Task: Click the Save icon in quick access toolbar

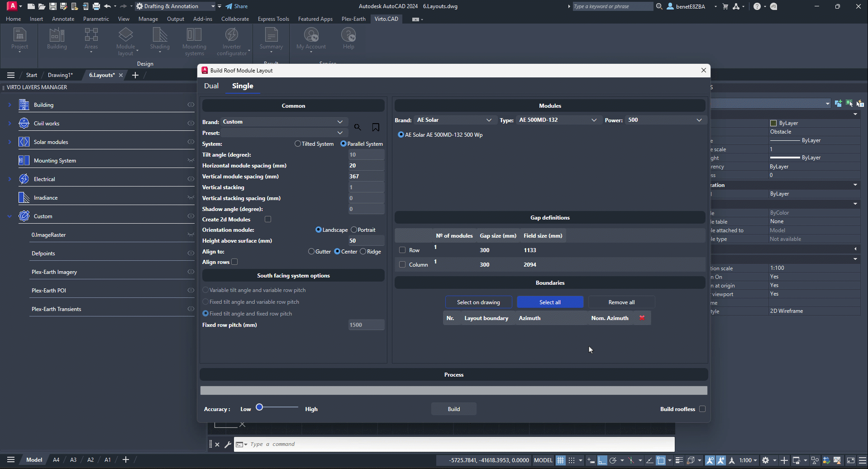Action: 52,6
